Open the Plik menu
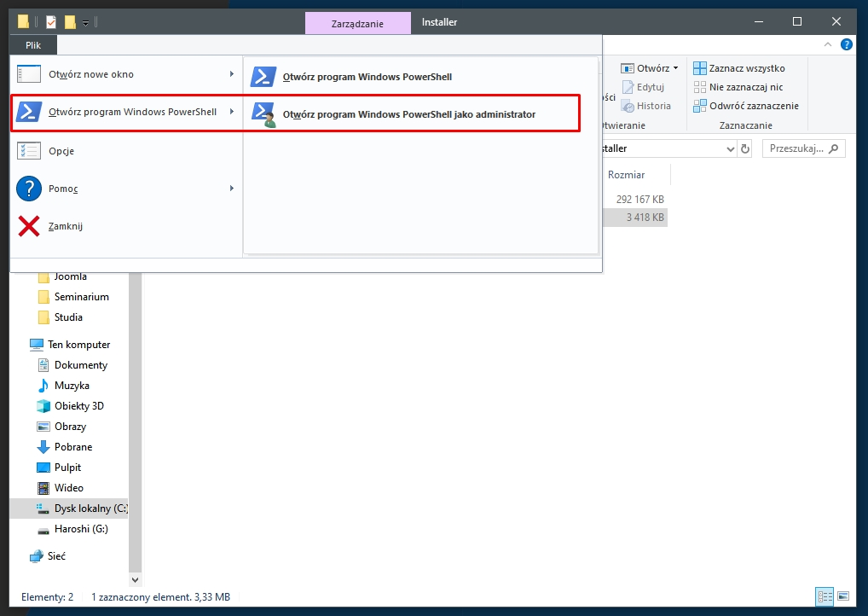This screenshot has height=616, width=868. (x=32, y=44)
